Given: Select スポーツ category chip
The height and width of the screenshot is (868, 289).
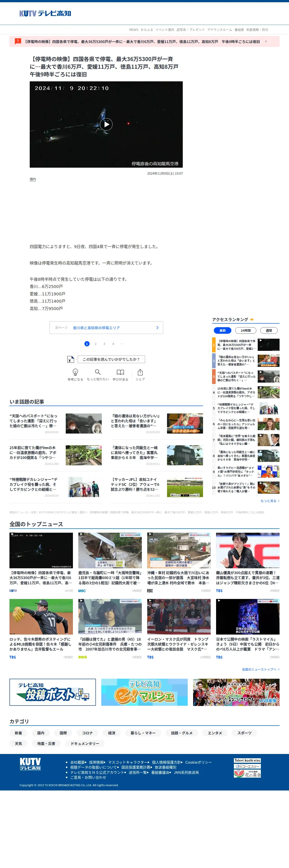Looking at the screenshot, I should click(244, 733).
